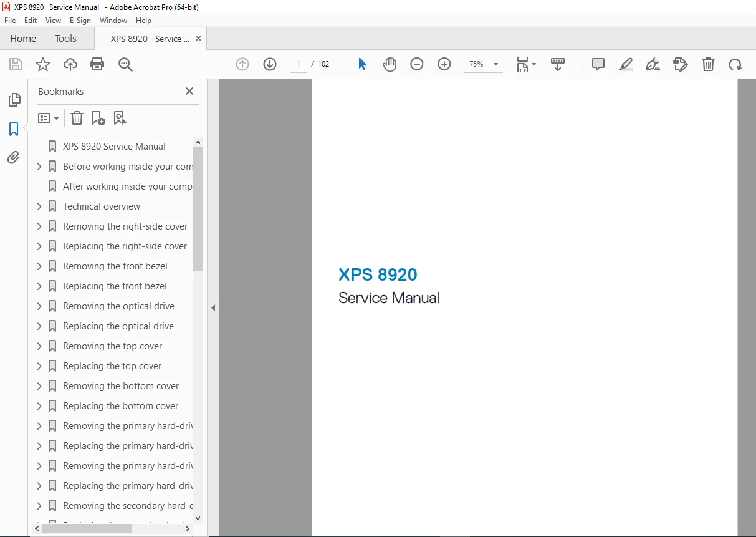Expand Removing the front bezel bookmark
756x537 pixels.
click(x=39, y=266)
